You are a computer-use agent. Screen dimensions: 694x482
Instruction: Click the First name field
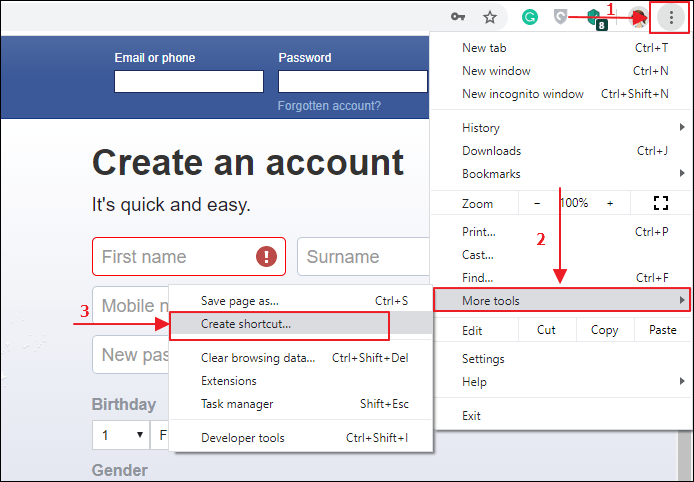coord(189,257)
